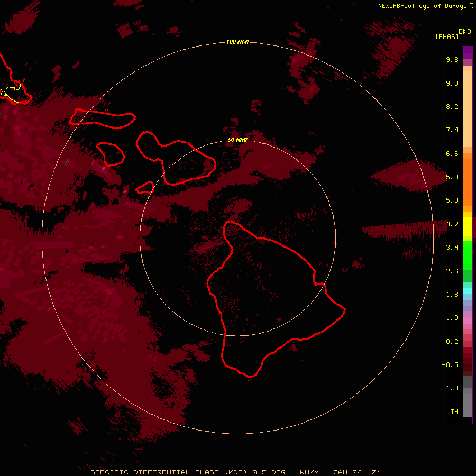Viewport: 476px width, 476px height.
Task: Pick the bright green band of the color bar
Action: pos(467,255)
